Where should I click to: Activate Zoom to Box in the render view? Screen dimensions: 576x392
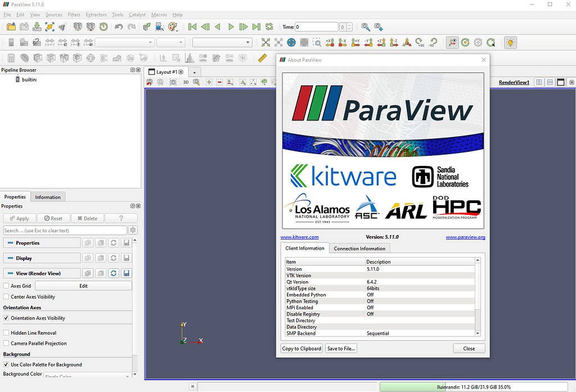pyautogui.click(x=196, y=82)
